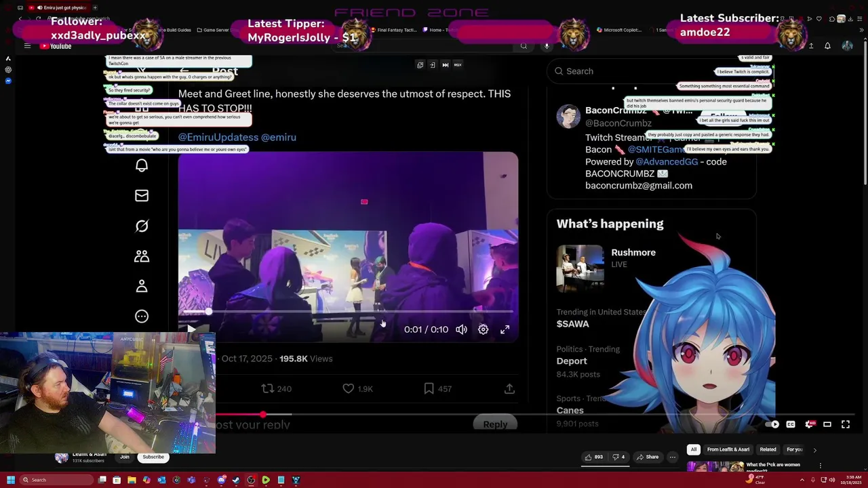Select the Related filter chip
The image size is (868, 488).
(768, 449)
